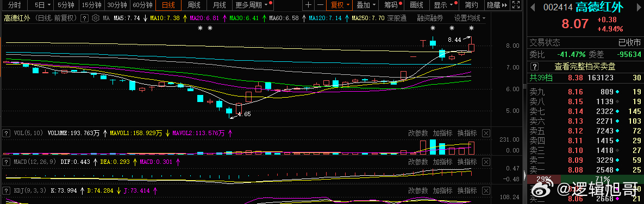This screenshot has width=644, height=204.
Task: Click the latest red volume bar
Action: pyautogui.click(x=472, y=148)
